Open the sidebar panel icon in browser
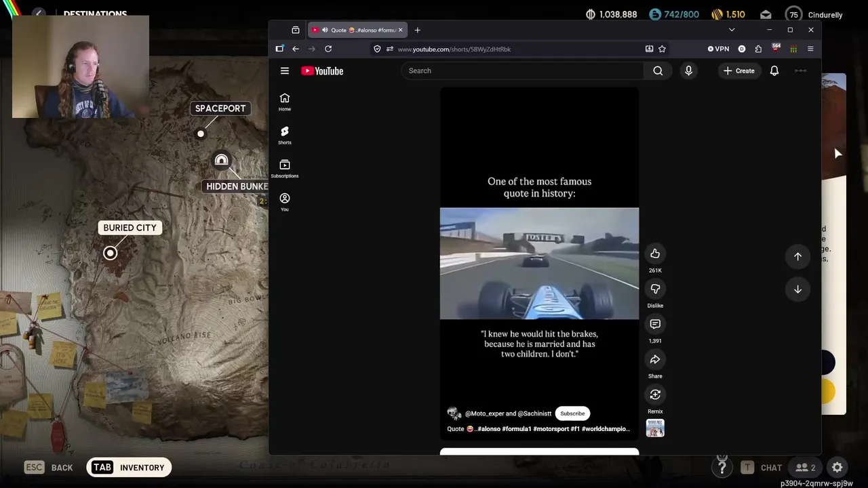The height and width of the screenshot is (488, 868). pyautogui.click(x=279, y=49)
